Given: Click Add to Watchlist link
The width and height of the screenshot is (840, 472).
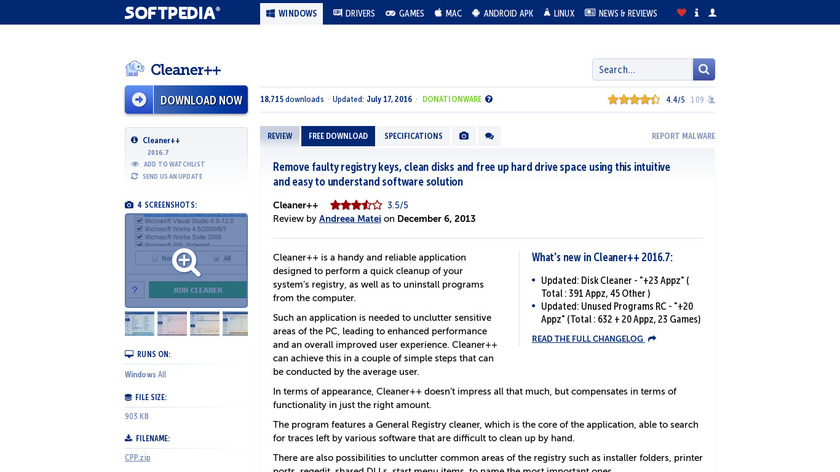Looking at the screenshot, I should click(x=174, y=164).
